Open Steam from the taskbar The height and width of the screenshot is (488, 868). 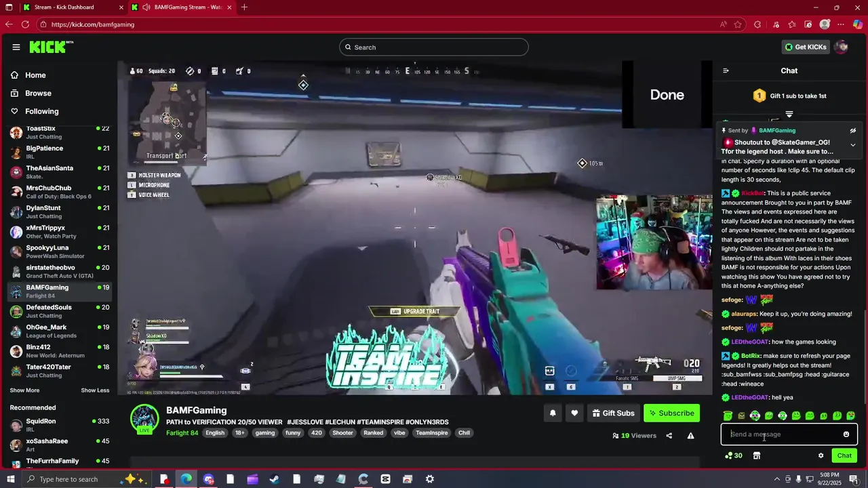[275, 479]
